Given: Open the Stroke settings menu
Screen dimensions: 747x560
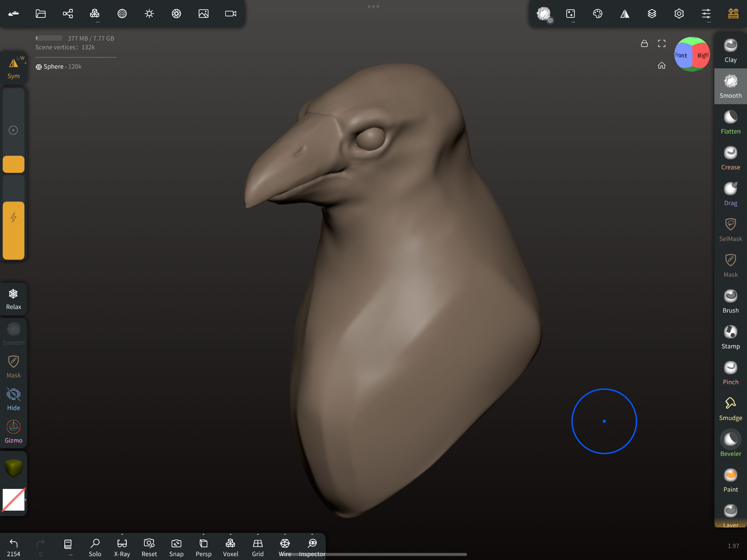Looking at the screenshot, I should 570,14.
